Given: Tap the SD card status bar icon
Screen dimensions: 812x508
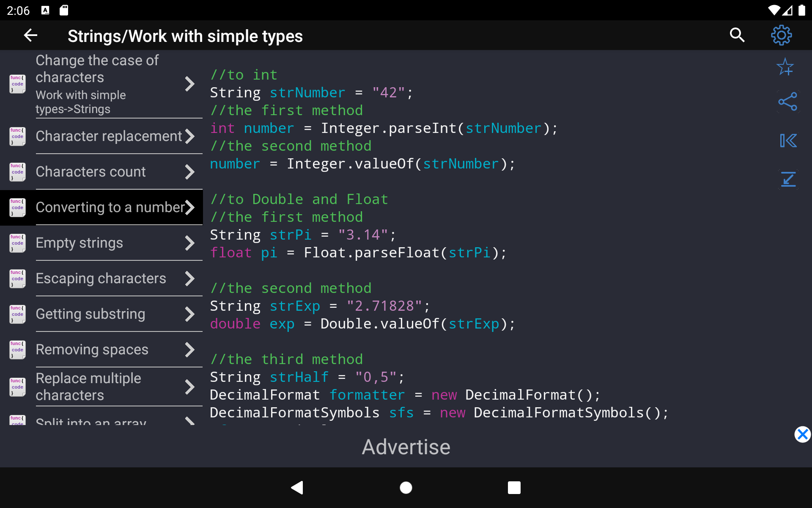Looking at the screenshot, I should (x=64, y=10).
